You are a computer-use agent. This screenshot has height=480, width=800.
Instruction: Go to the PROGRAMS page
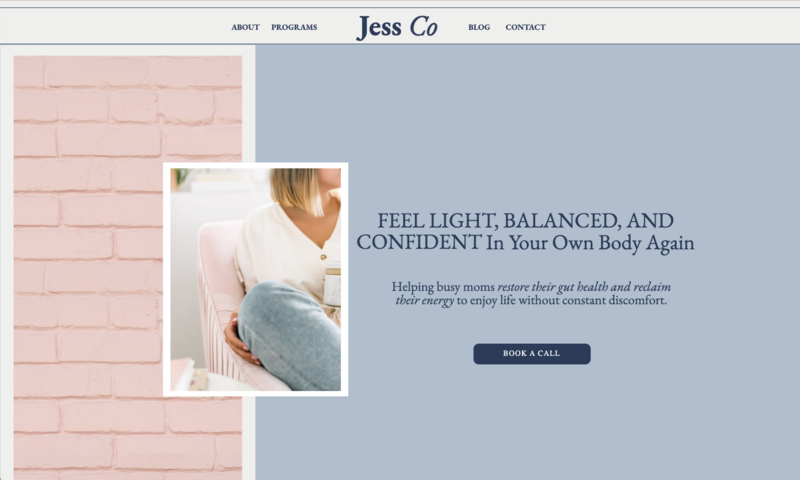tap(294, 27)
